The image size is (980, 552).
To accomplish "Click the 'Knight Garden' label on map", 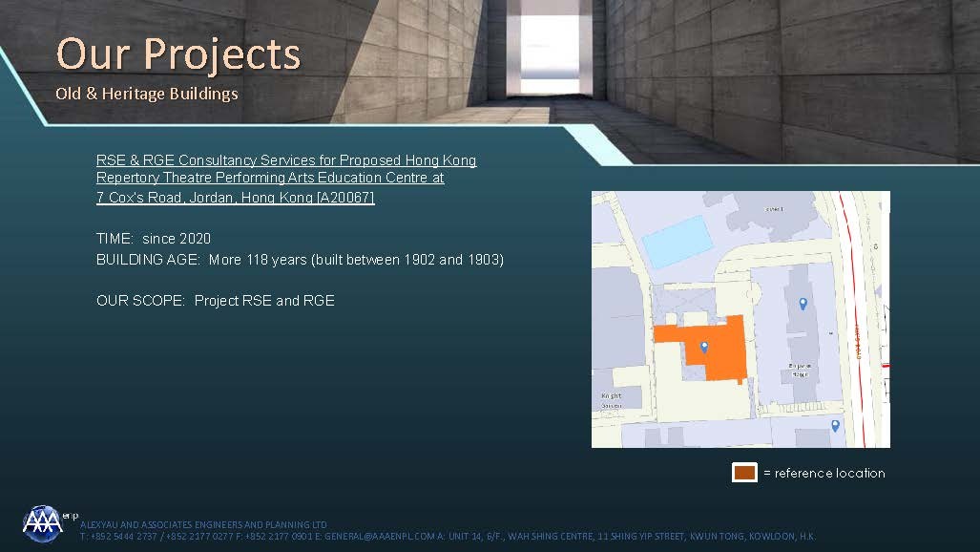I will coord(611,400).
